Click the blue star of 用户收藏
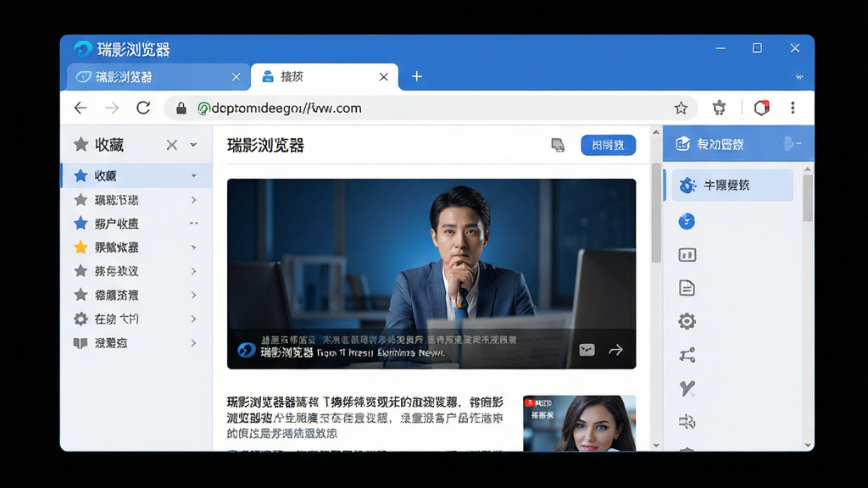868x488 pixels. [x=81, y=224]
